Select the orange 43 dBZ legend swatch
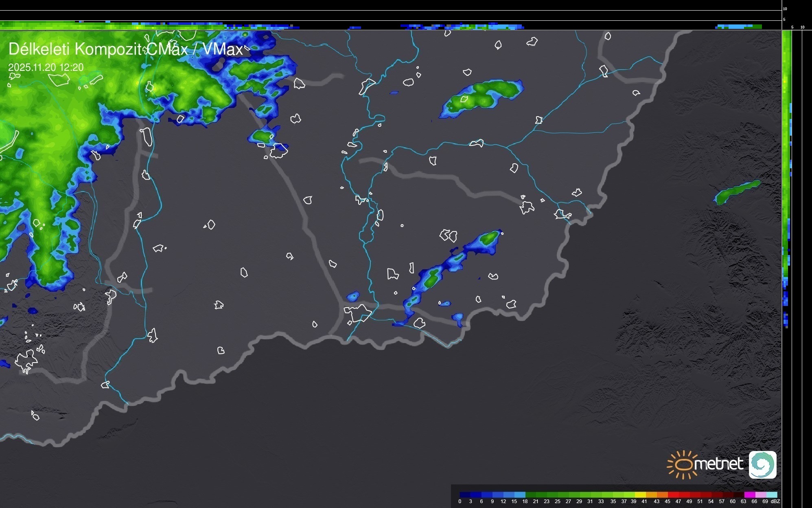Viewport: 812px width, 508px height. pos(662,495)
